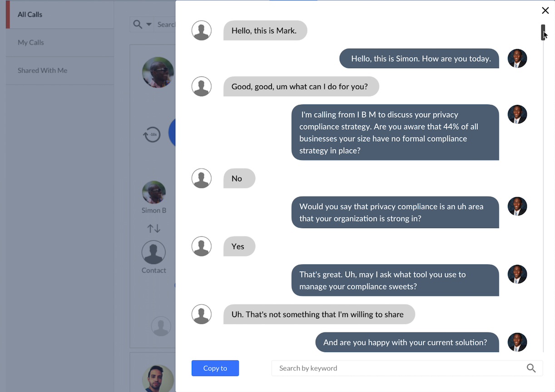Click avatar beside "not something" message
This screenshot has height=392, width=555.
pyautogui.click(x=201, y=314)
